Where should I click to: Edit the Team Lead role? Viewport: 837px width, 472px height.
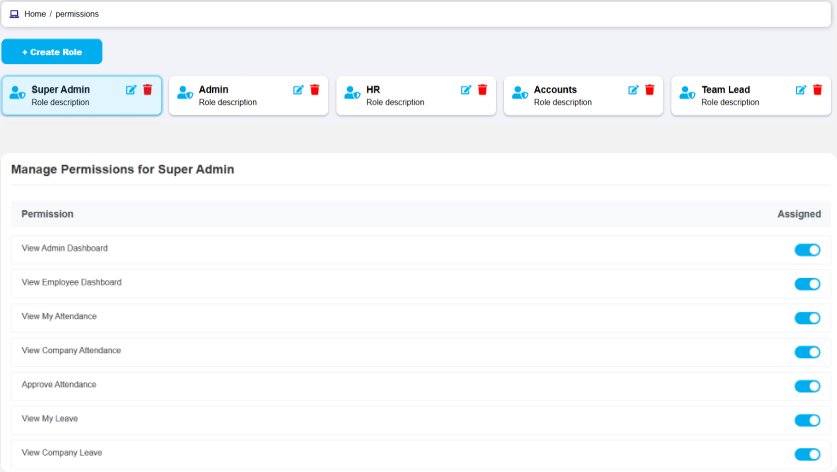[x=801, y=90]
